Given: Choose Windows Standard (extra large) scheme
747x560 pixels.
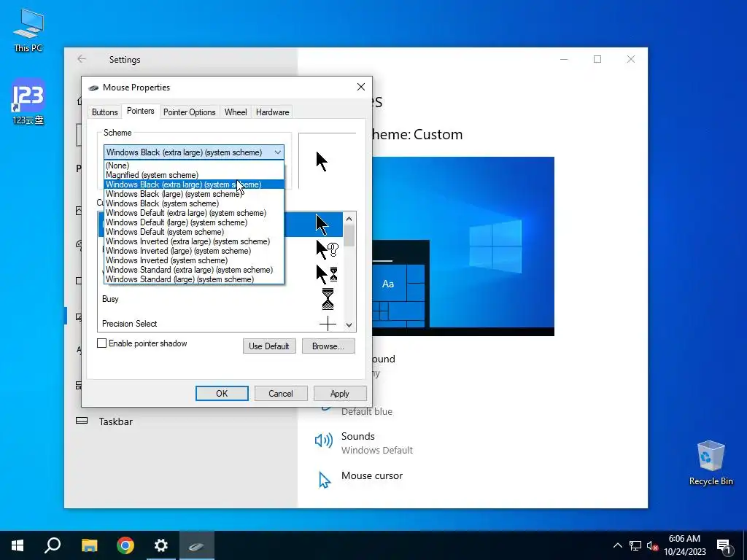Looking at the screenshot, I should [193, 270].
